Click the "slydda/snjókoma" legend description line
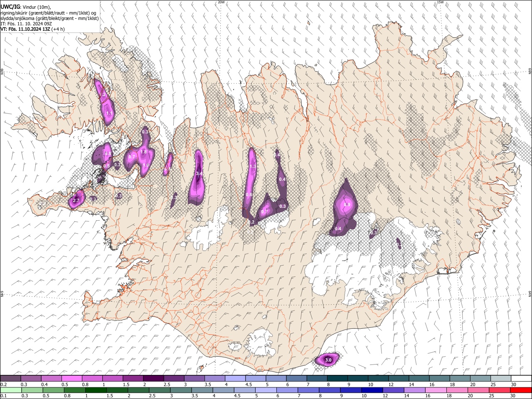 pos(49,18)
